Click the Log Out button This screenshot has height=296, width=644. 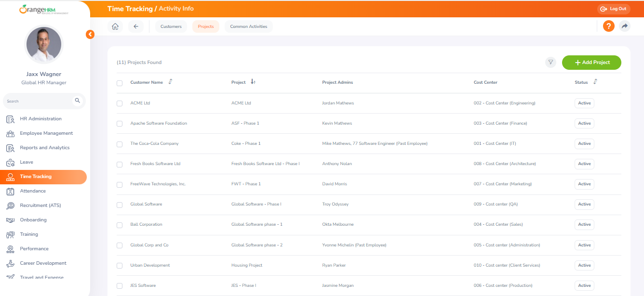pos(614,9)
